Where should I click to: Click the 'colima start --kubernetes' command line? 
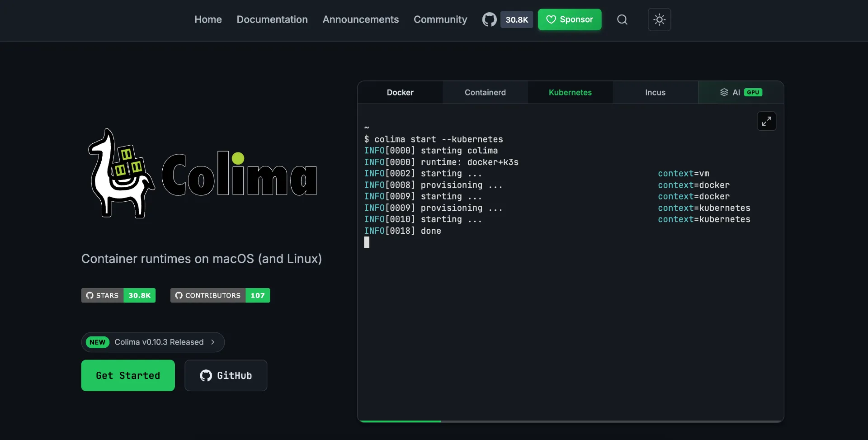click(x=434, y=139)
